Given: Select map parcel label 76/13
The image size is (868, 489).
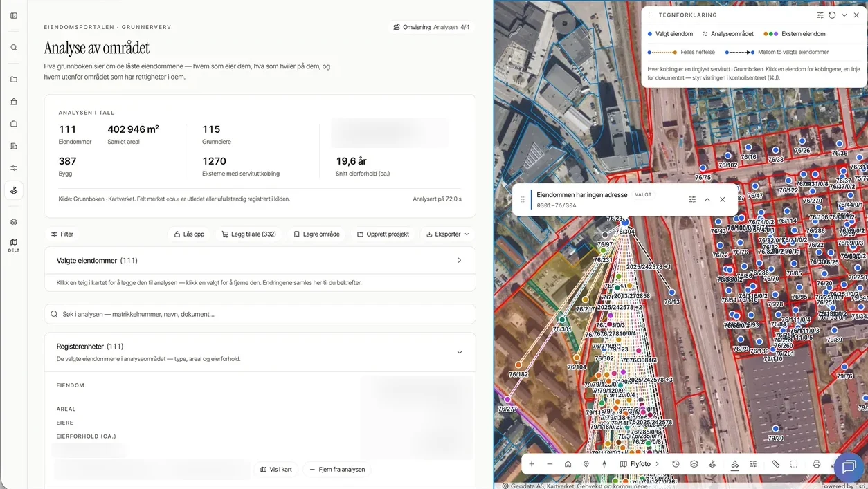Looking at the screenshot, I should 671,302.
